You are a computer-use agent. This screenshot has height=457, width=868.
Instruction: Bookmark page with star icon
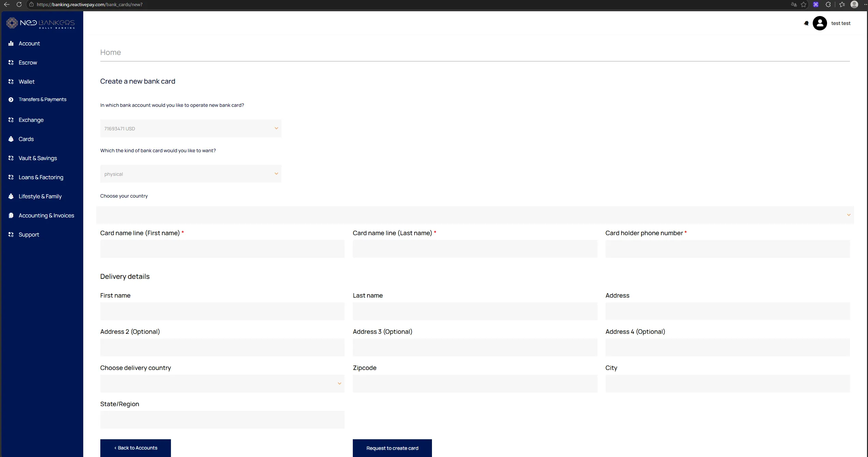point(804,4)
